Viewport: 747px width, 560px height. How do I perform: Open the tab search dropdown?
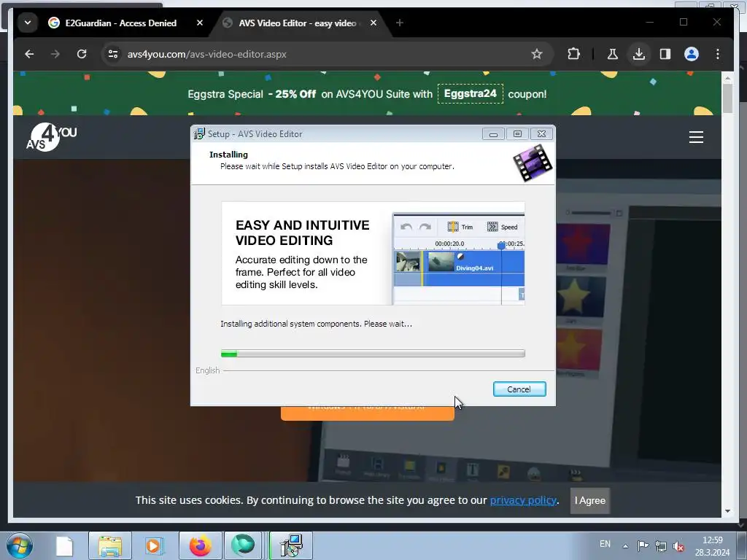28,23
